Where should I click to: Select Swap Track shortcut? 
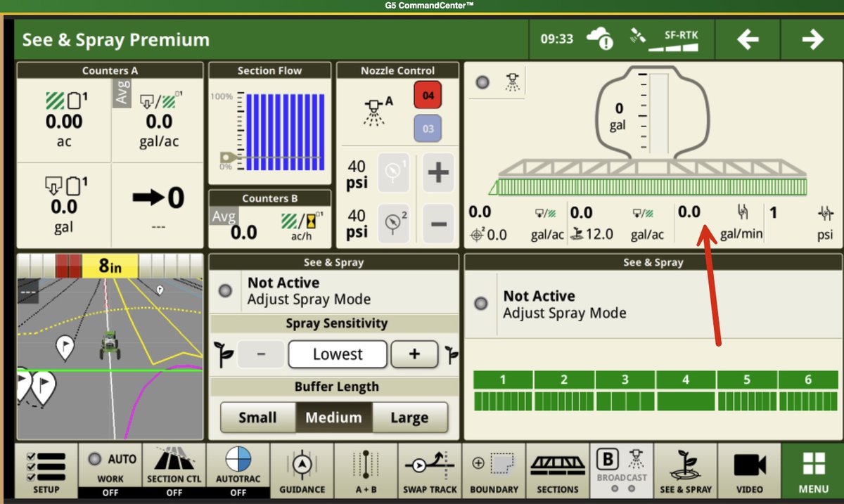click(430, 471)
